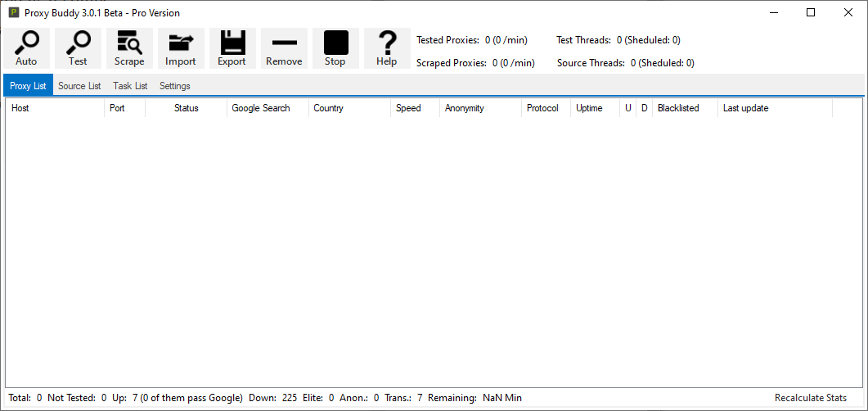Open the Source List tab

pyautogui.click(x=79, y=86)
